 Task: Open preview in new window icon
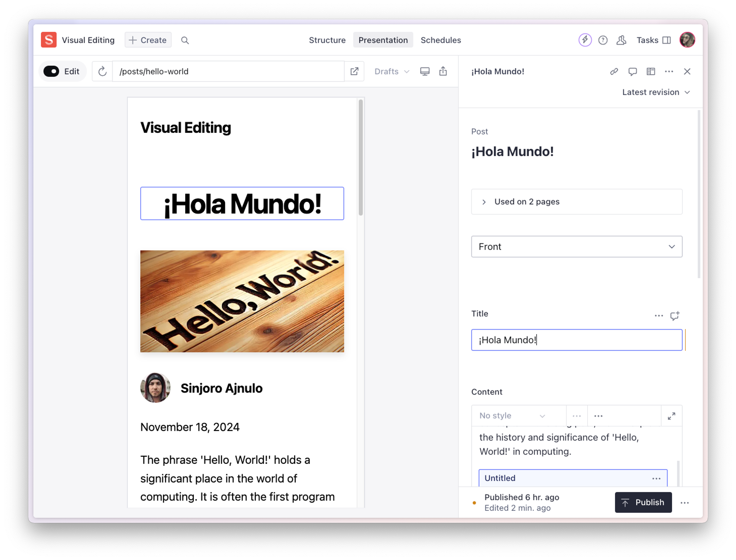pos(354,71)
